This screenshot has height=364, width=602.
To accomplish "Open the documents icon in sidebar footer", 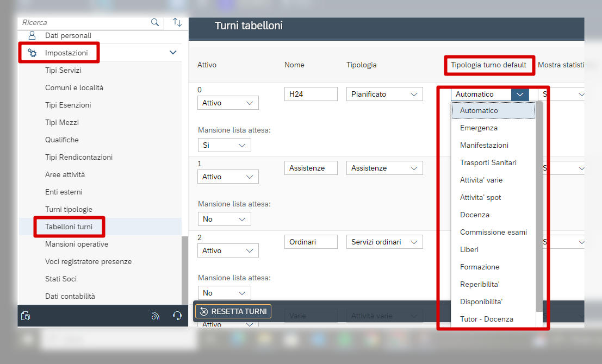I will pos(26,316).
